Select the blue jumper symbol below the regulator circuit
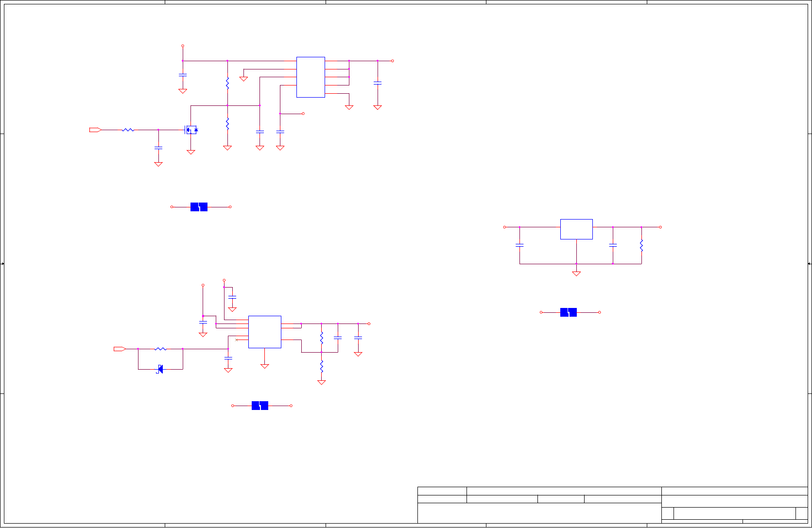This screenshot has width=812, height=528. [x=569, y=312]
